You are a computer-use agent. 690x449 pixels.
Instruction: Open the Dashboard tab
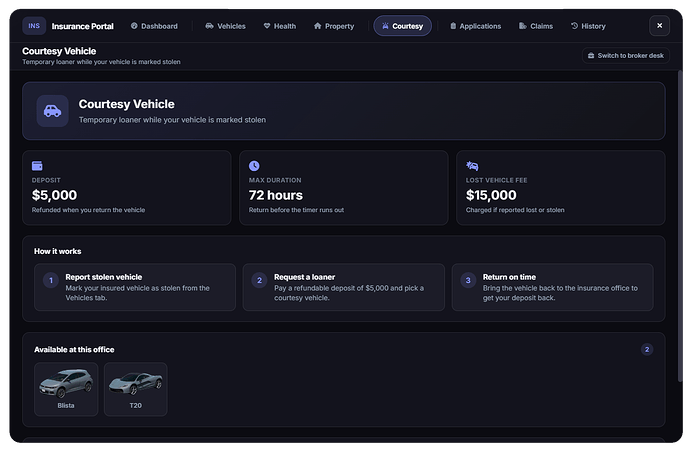pyautogui.click(x=154, y=26)
